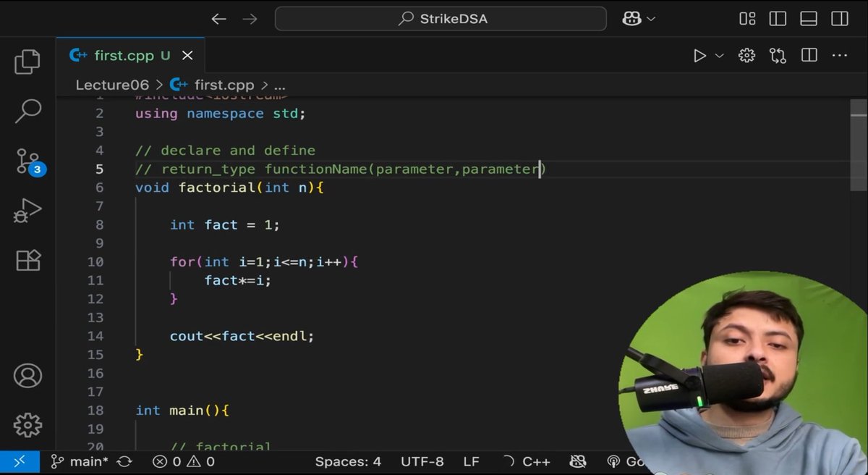Open the errors and warnings count in status bar
Image resolution: width=868 pixels, height=475 pixels.
point(184,461)
